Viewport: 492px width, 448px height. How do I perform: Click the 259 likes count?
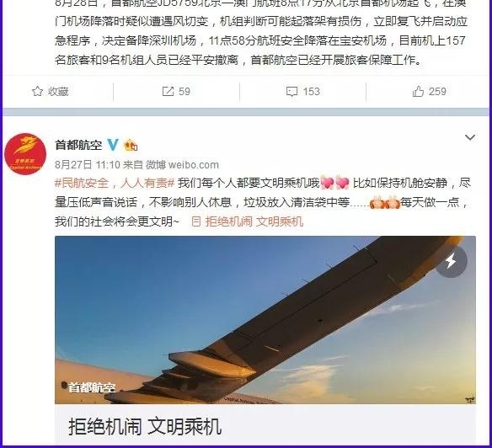point(437,91)
